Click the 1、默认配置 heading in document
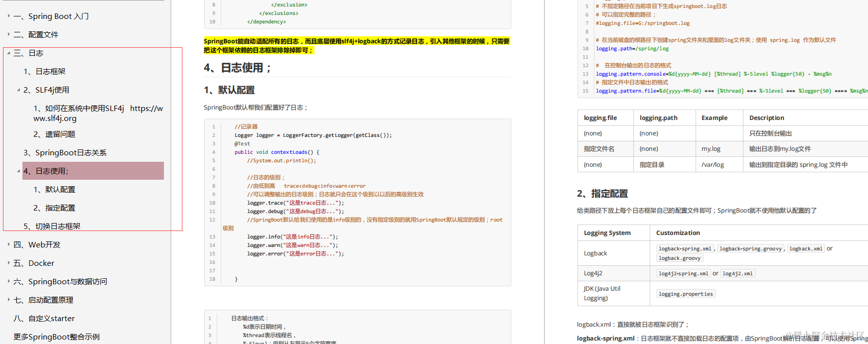 pyautogui.click(x=229, y=90)
